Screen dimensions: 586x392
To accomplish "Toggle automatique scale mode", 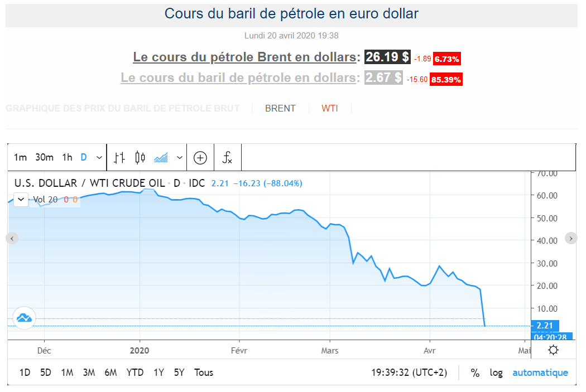I will (x=540, y=372).
